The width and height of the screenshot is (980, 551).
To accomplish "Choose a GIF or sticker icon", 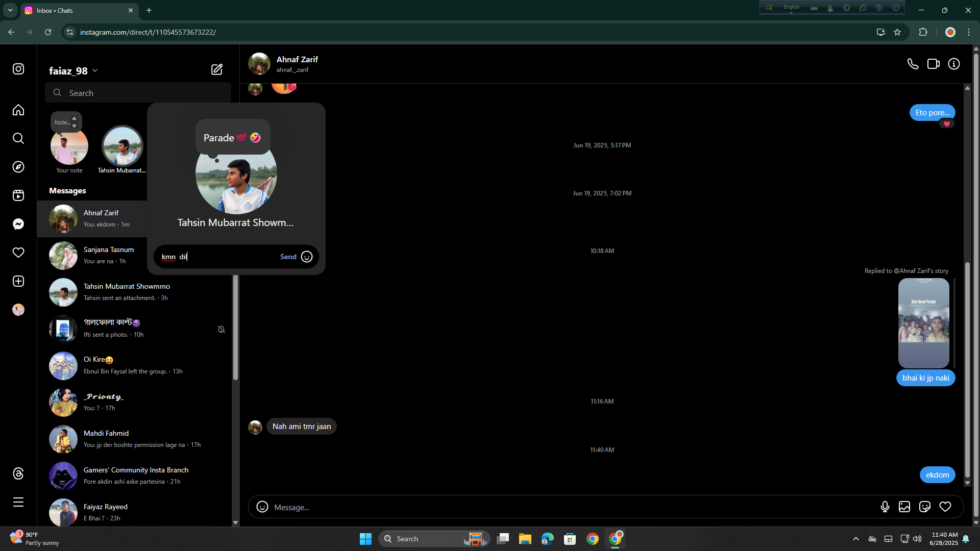I will (x=925, y=507).
